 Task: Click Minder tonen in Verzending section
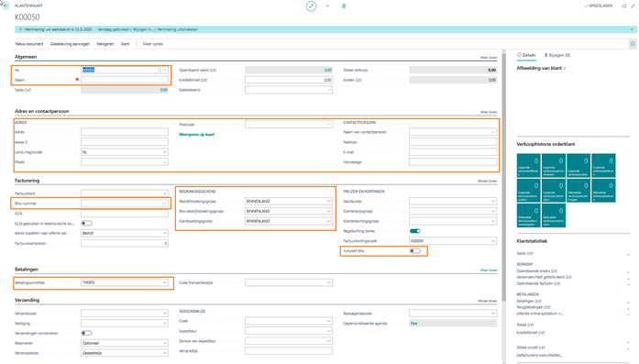pyautogui.click(x=487, y=301)
